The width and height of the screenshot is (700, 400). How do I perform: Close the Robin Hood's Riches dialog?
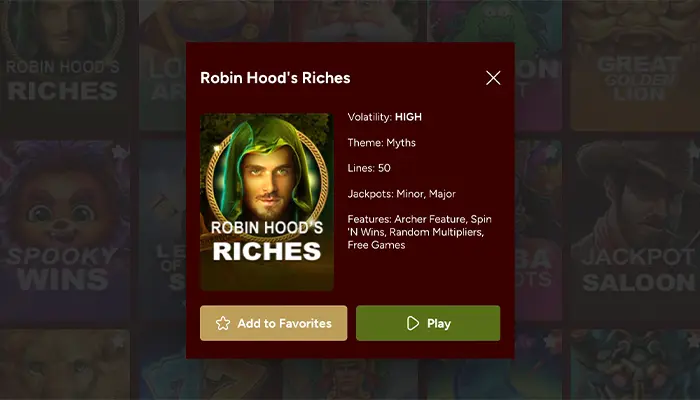pos(493,78)
